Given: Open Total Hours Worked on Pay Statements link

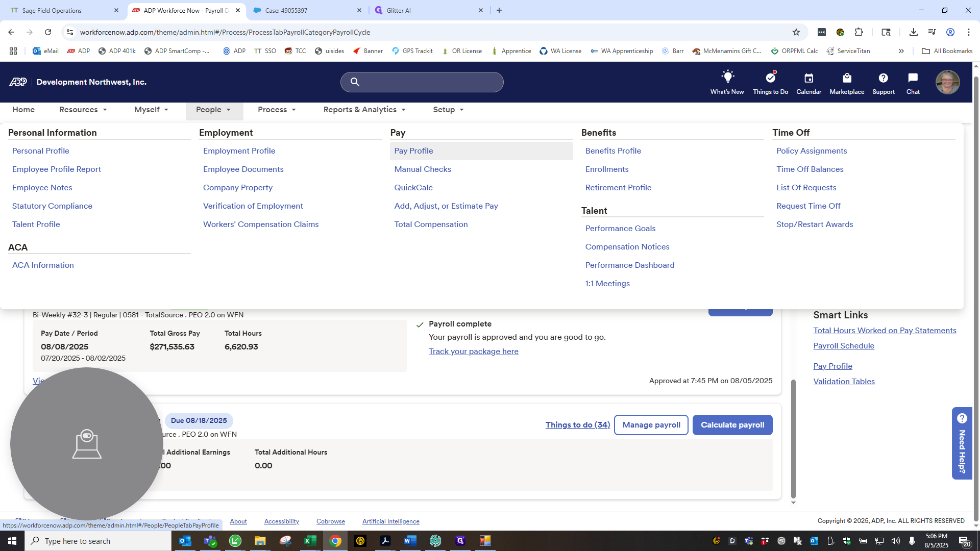Looking at the screenshot, I should pos(885,331).
